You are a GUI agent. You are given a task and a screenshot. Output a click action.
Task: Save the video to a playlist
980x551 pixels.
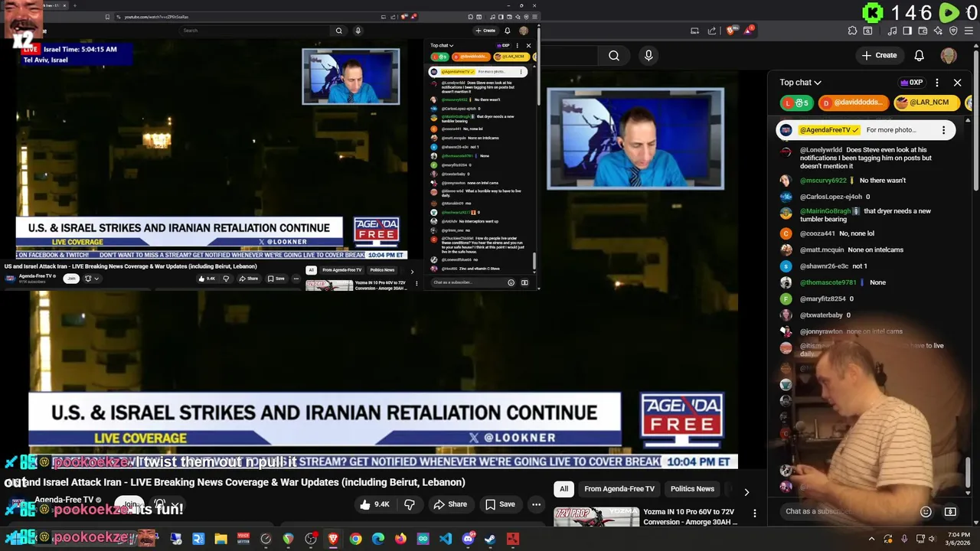(499, 504)
